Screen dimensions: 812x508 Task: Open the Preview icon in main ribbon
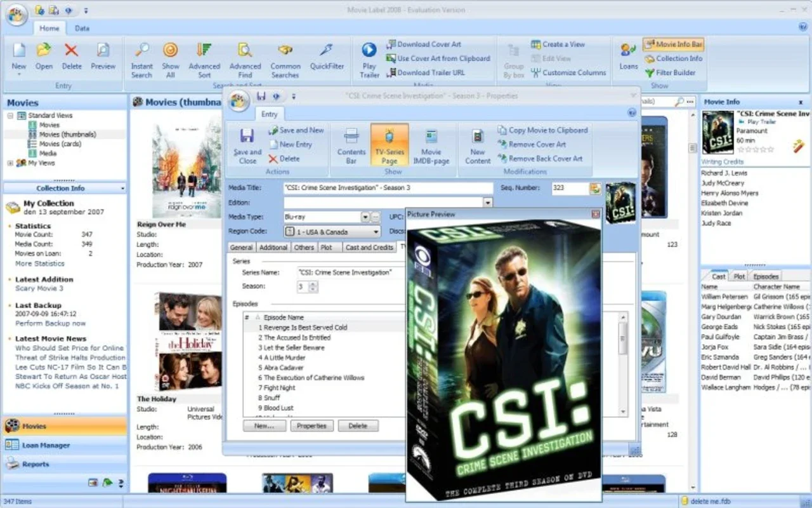point(103,56)
